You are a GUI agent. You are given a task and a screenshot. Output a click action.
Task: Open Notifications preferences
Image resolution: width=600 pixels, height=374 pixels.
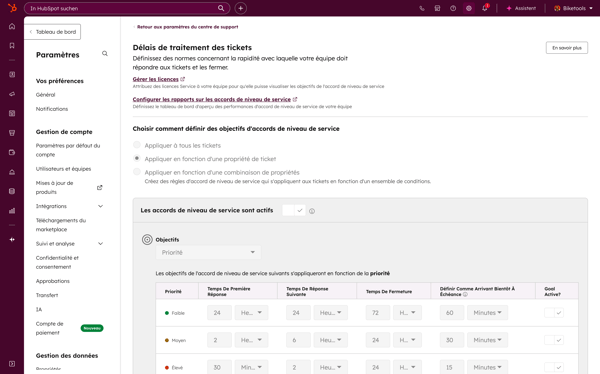coord(52,109)
